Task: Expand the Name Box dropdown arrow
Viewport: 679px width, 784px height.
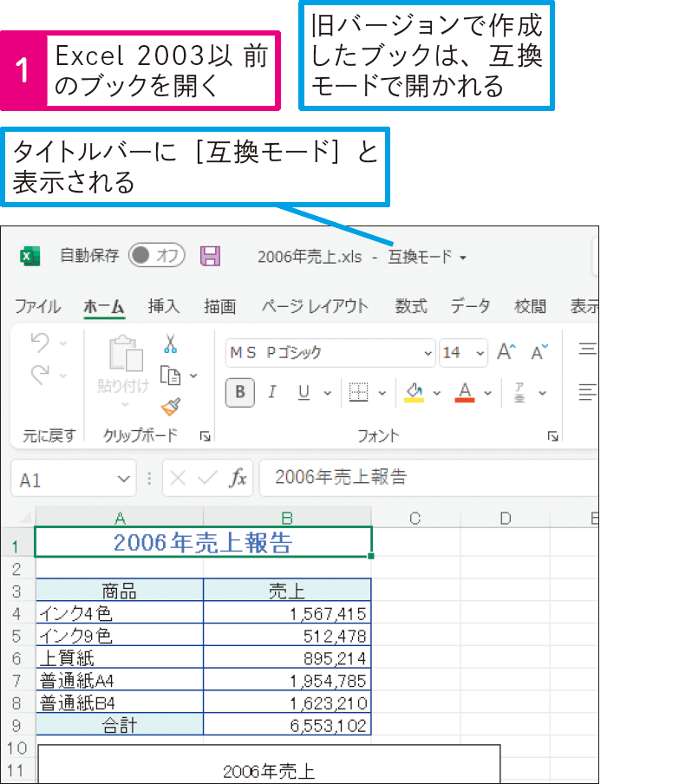Action: point(123,479)
